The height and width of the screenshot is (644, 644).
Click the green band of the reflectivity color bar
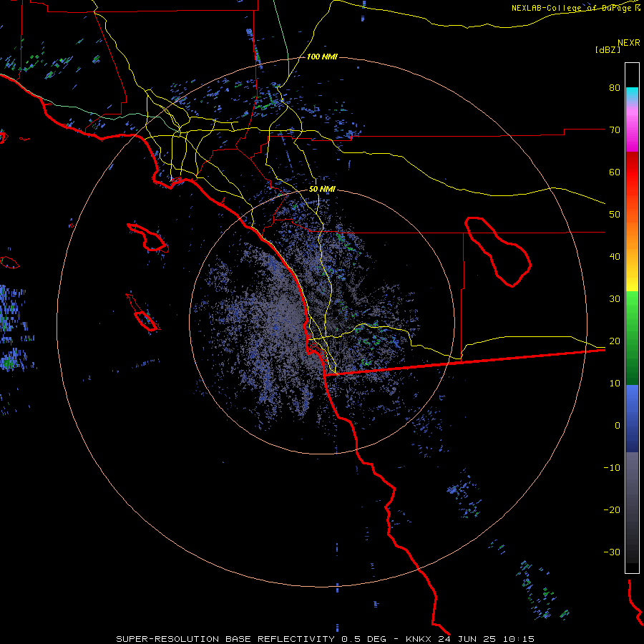click(x=632, y=338)
